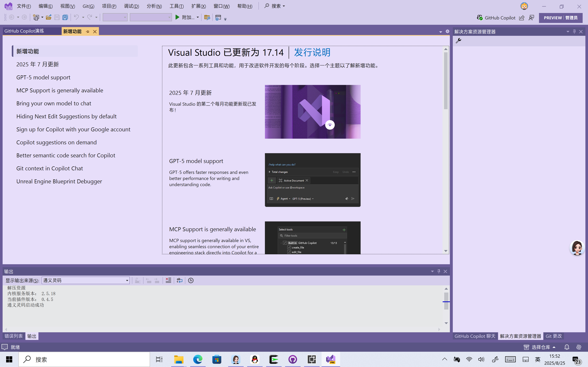This screenshot has height=367, width=588.
Task: Click the send feedback icon
Action: click(531, 18)
